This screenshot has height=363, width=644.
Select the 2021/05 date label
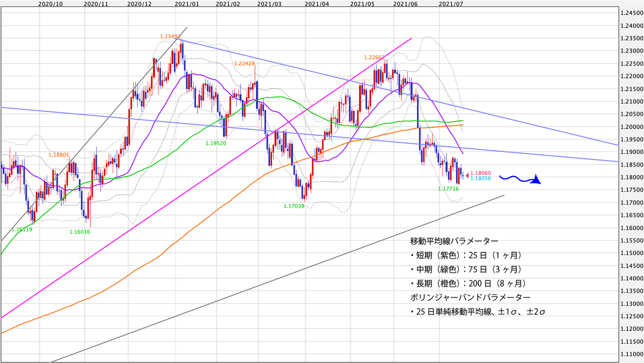(362, 3)
